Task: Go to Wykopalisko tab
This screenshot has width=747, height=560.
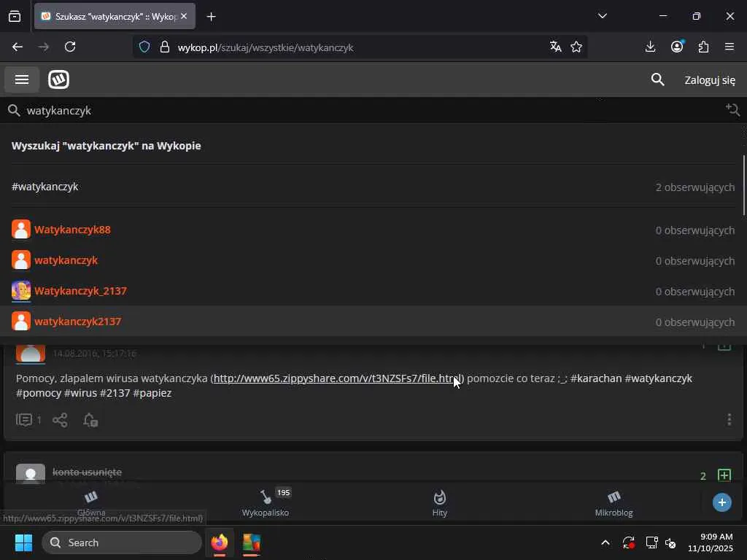Action: tap(266, 503)
